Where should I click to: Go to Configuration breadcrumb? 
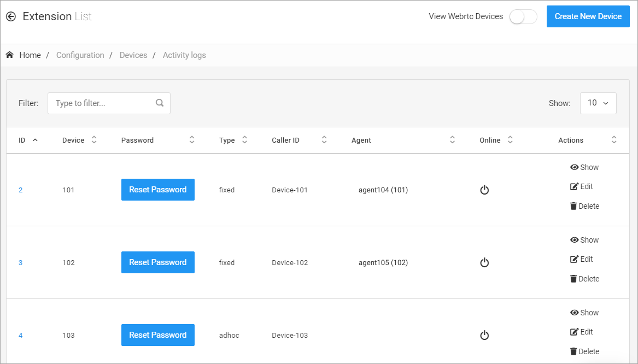[80, 55]
